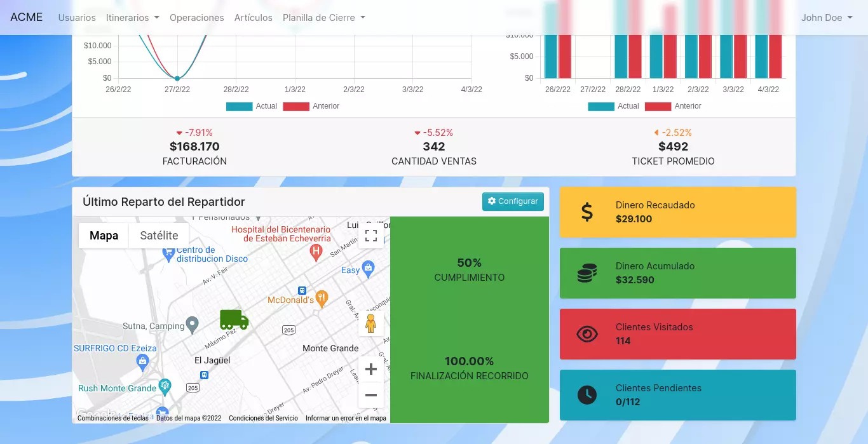Click the Datos del mapa ©2022 text
This screenshot has height=444, width=868.
coord(189,418)
